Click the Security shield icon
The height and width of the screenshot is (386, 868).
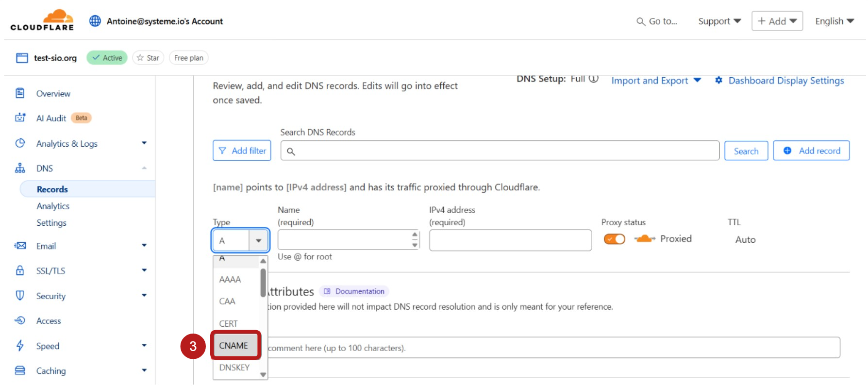coord(20,295)
